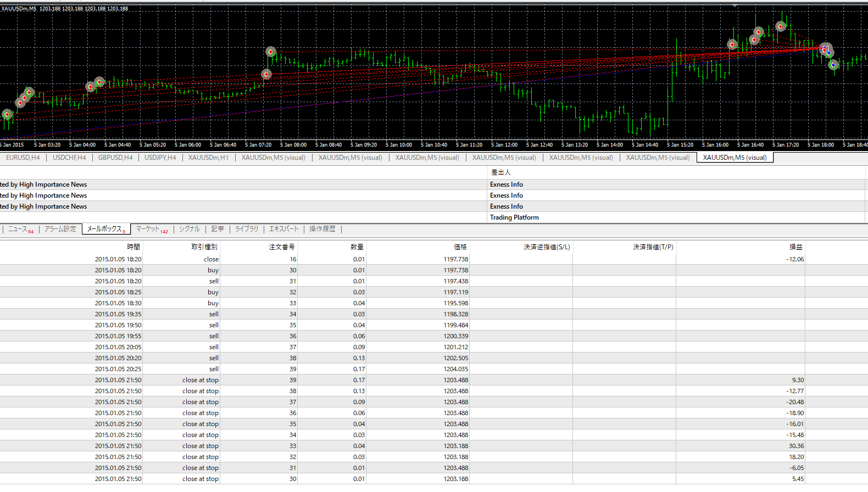The width and height of the screenshot is (868, 492).
Task: Open the ニュース terminal tab
Action: (x=18, y=229)
